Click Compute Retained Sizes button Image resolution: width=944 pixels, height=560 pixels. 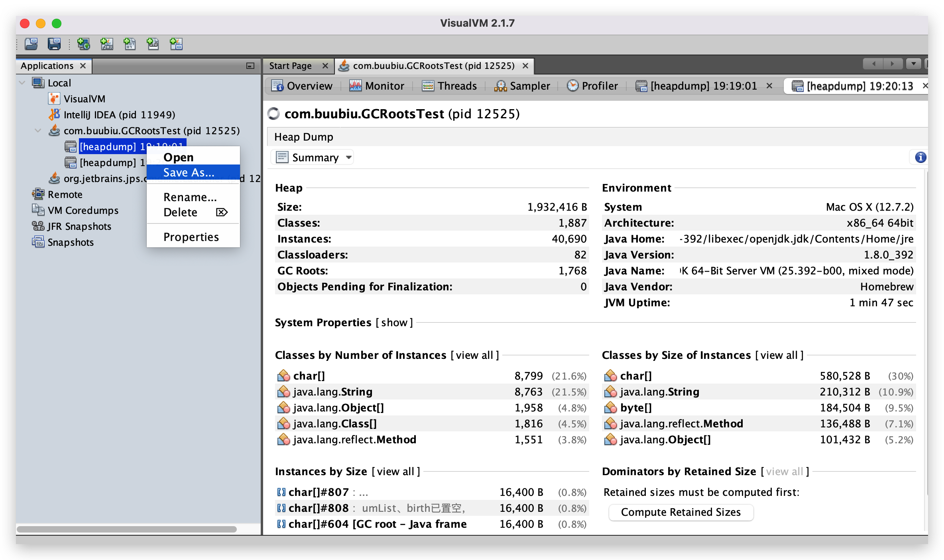point(680,512)
